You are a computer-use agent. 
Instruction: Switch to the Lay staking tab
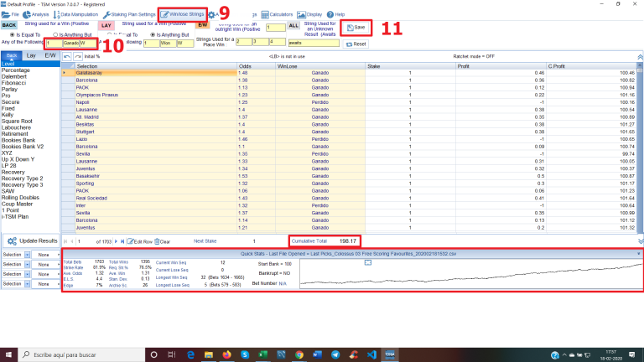[x=31, y=55]
